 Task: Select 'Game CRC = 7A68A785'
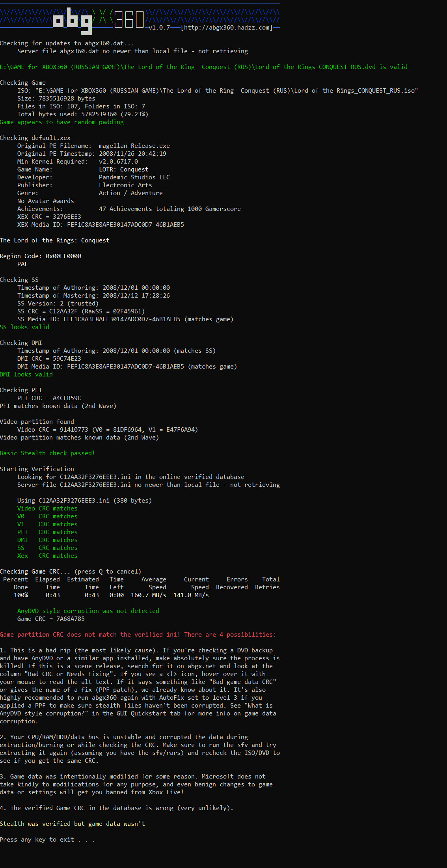pyautogui.click(x=51, y=619)
